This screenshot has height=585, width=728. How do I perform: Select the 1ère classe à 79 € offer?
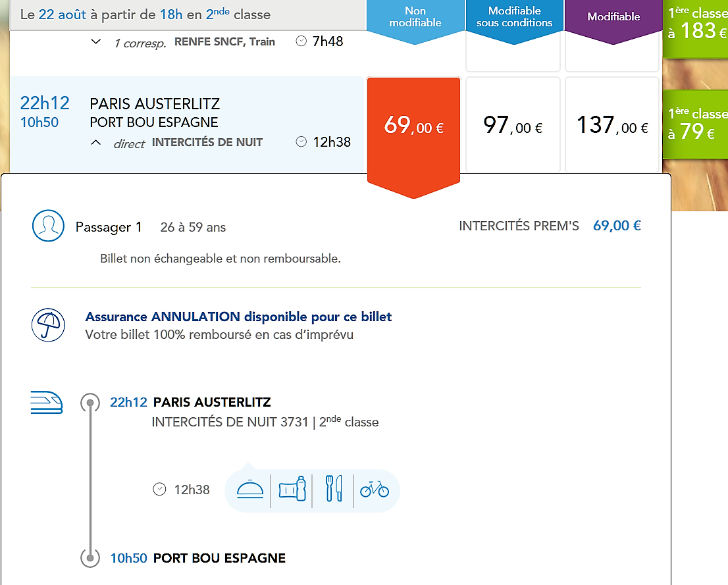[x=695, y=124]
